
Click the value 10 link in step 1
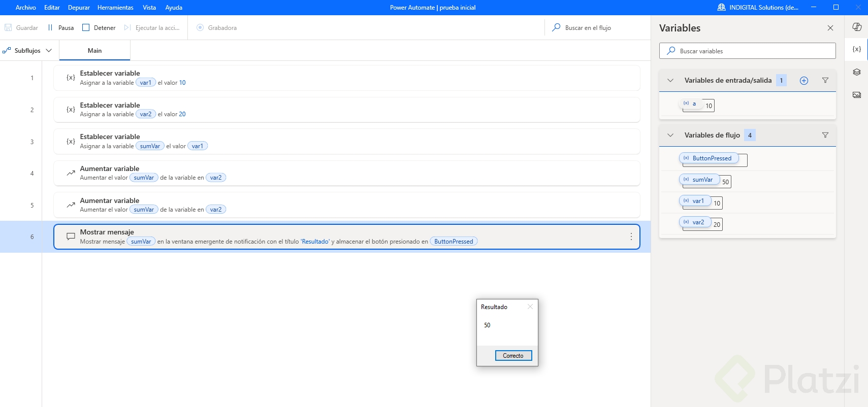(x=182, y=83)
